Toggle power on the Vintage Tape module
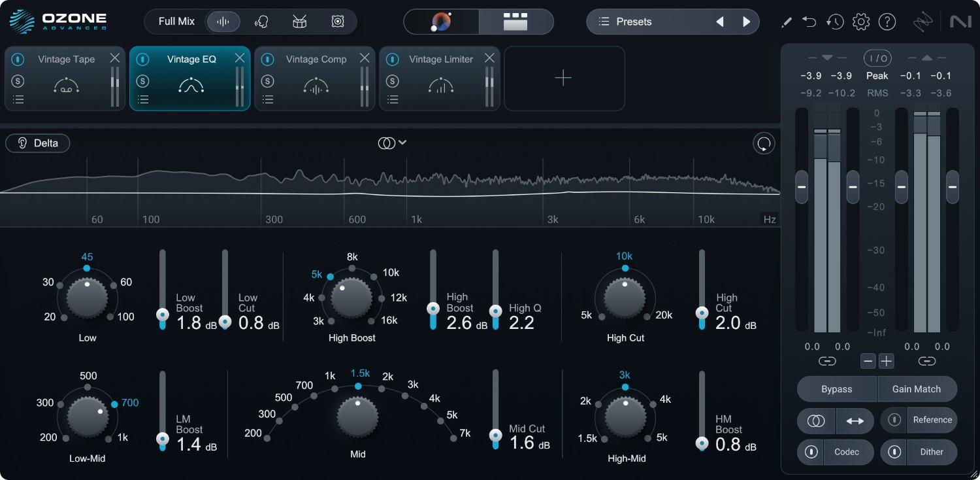Viewport: 980px width, 480px height. click(18, 59)
